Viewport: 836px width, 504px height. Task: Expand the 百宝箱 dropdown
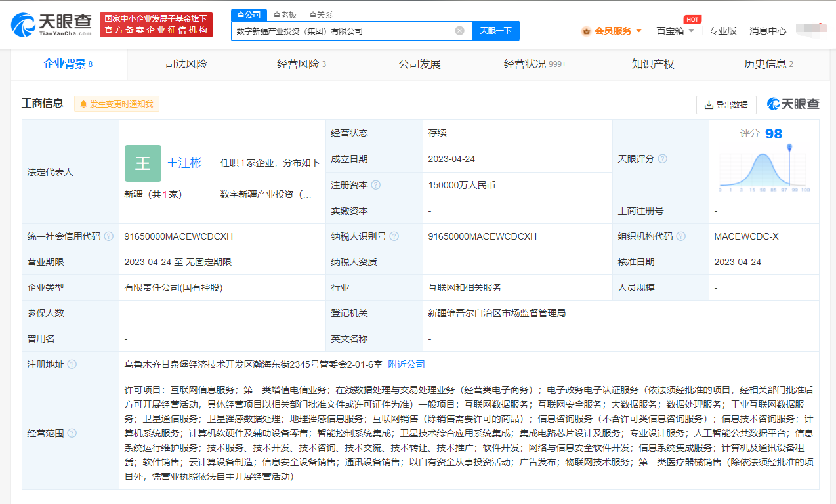tap(690, 31)
